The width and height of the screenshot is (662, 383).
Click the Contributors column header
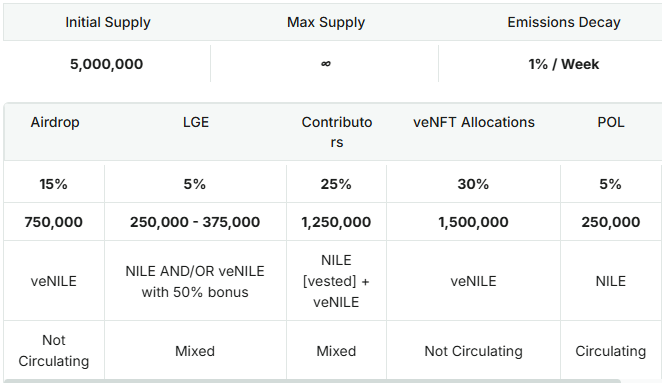tap(336, 132)
